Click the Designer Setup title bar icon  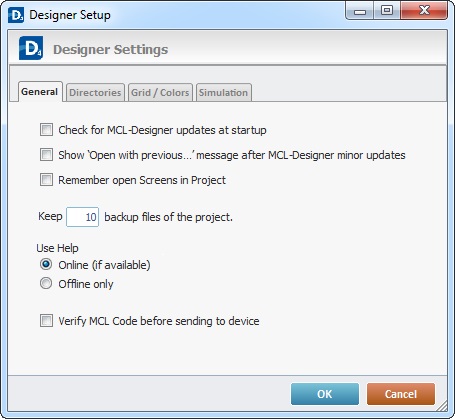coord(16,15)
